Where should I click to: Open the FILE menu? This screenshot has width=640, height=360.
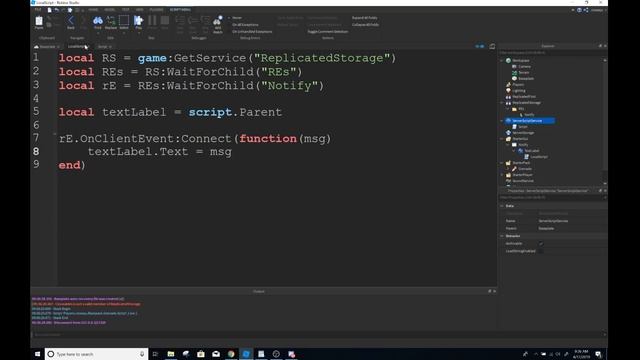point(38,9)
